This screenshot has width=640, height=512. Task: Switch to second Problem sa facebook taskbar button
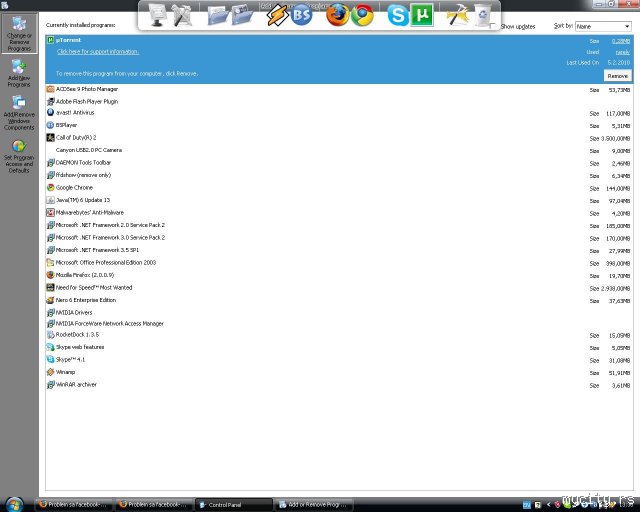pos(153,505)
